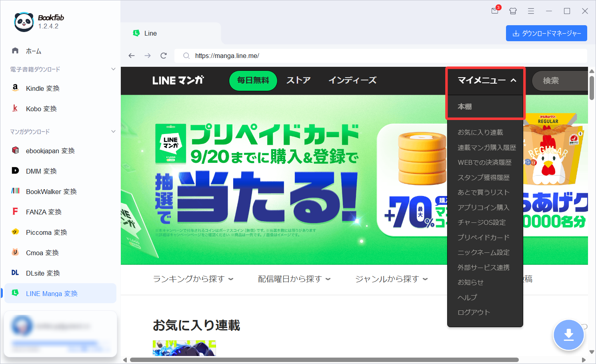Open お知らせ menu entry
Viewport: 596px width, 364px height.
pyautogui.click(x=471, y=282)
